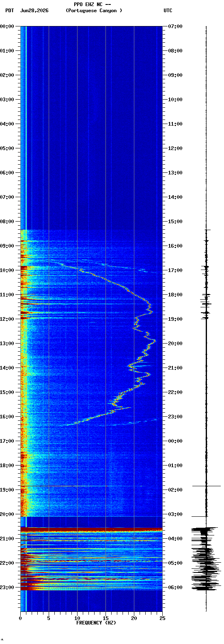Click the '25' frequency axis tick label
Viewport: 224px width, 644px height.
(162, 618)
